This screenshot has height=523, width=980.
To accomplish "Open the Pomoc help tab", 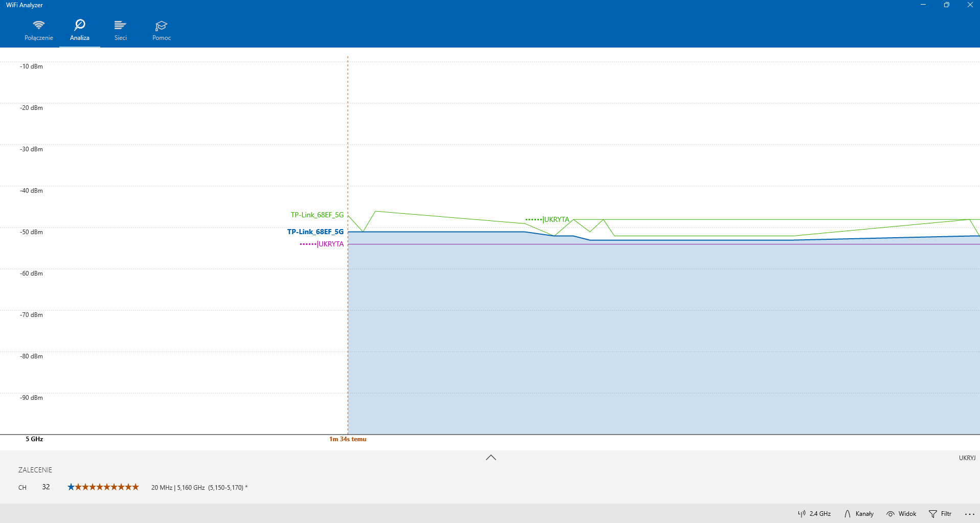I will 162,31.
